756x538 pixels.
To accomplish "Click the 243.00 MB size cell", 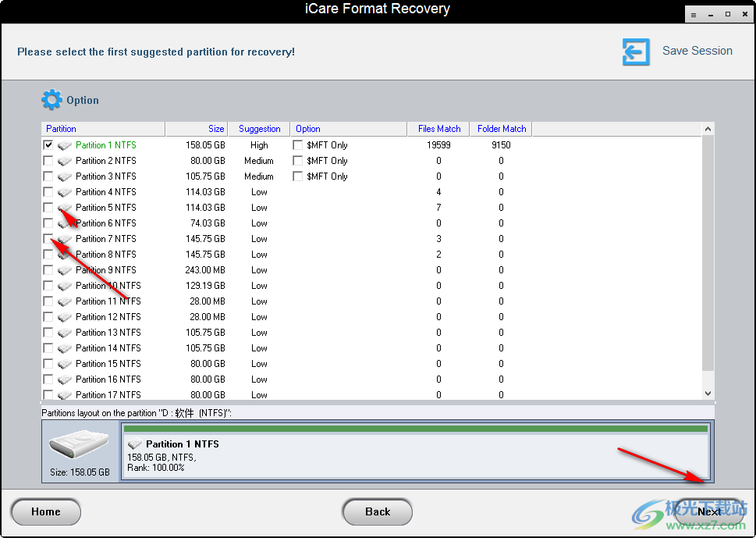I will [205, 270].
